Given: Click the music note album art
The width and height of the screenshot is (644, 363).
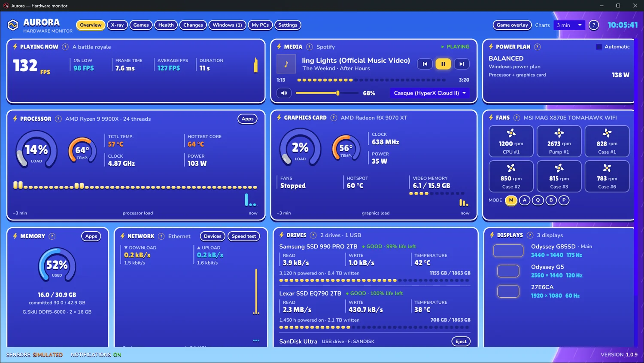Looking at the screenshot, I should click(286, 64).
